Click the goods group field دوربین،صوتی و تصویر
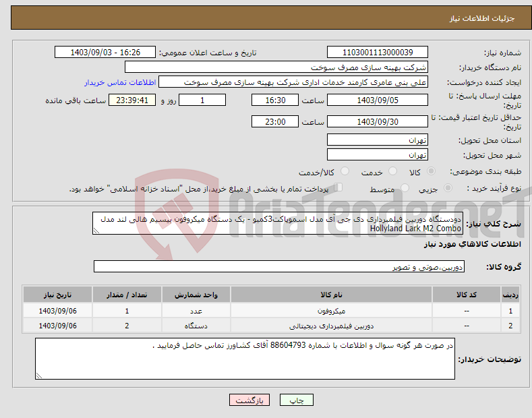The image size is (532, 418). (279, 267)
